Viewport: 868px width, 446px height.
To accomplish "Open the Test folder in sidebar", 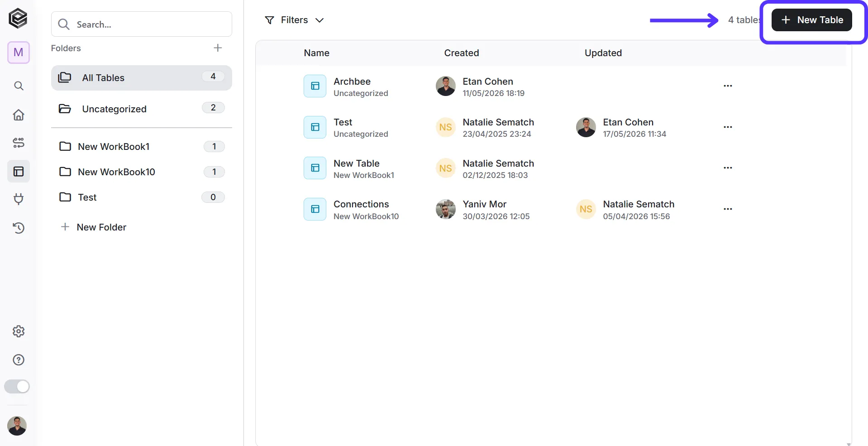I will tap(142, 197).
